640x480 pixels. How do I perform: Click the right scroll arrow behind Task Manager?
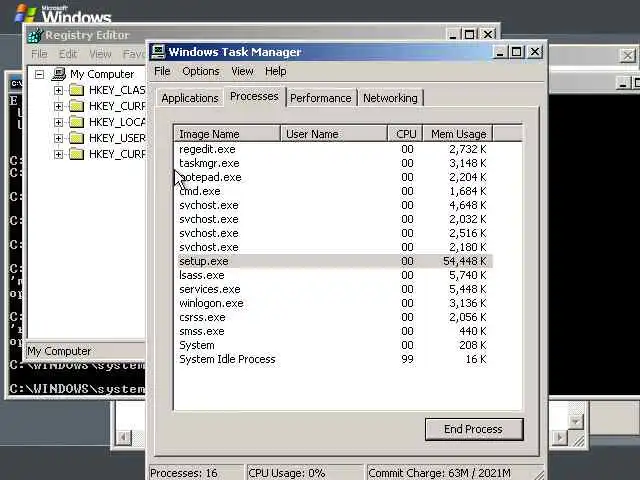tap(560, 438)
